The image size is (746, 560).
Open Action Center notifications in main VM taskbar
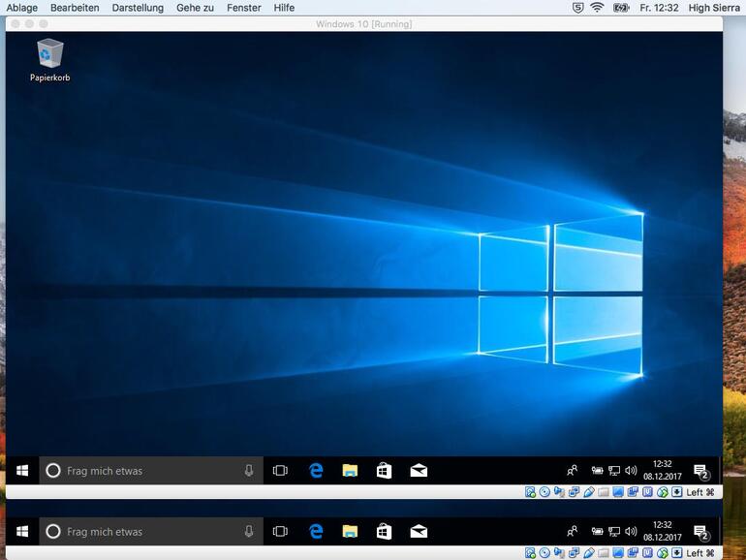tap(701, 472)
